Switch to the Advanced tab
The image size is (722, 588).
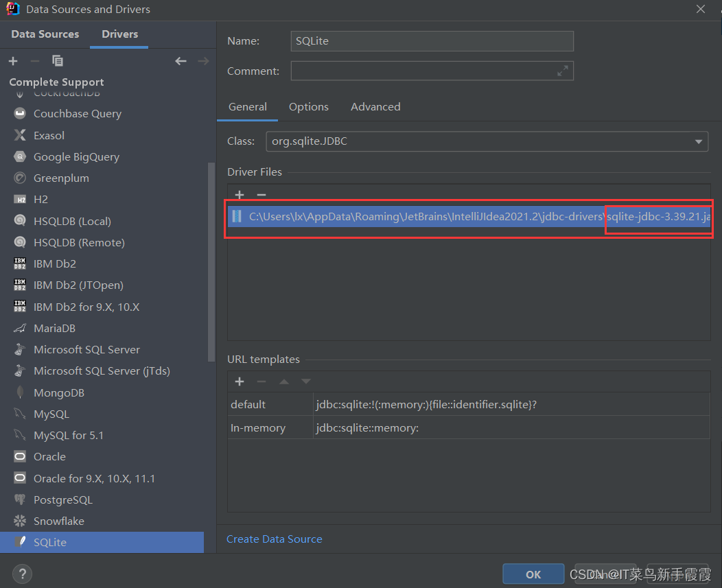tap(375, 106)
